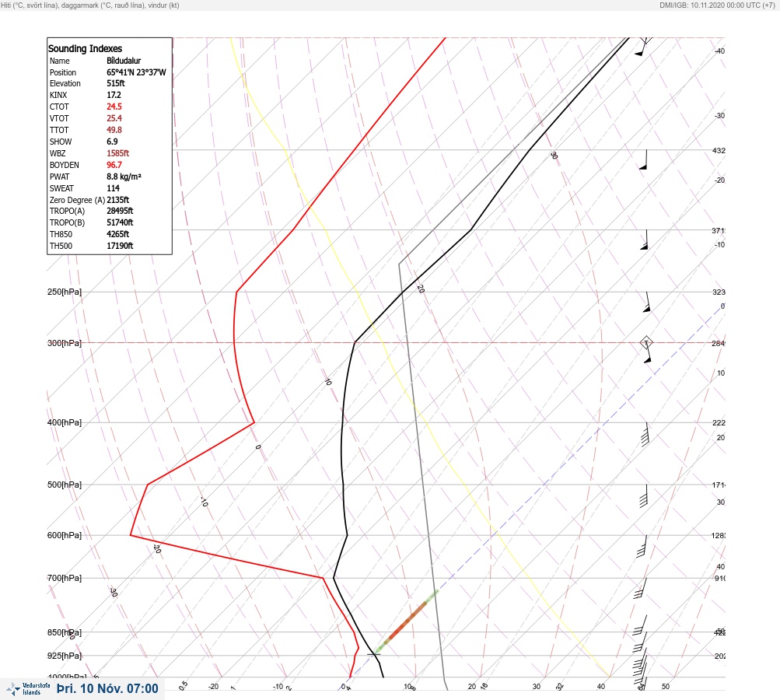Click the '250[hPa]' pressure label
The width and height of the screenshot is (780, 700).
tap(65, 292)
